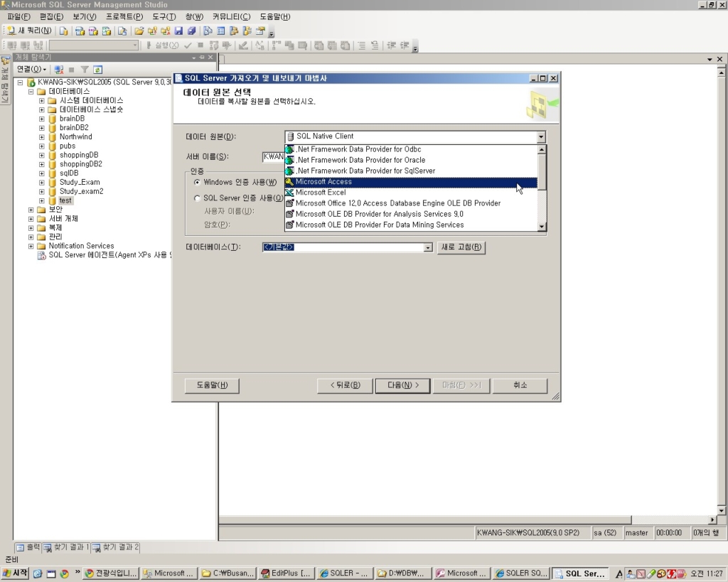The image size is (728, 582).
Task: Switch to Find Results 2 tab
Action: 116,548
